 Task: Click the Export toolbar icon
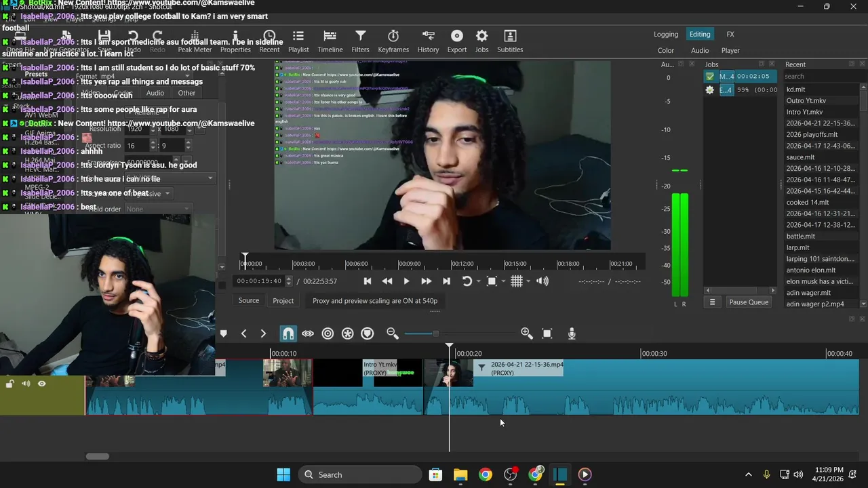pos(457,41)
